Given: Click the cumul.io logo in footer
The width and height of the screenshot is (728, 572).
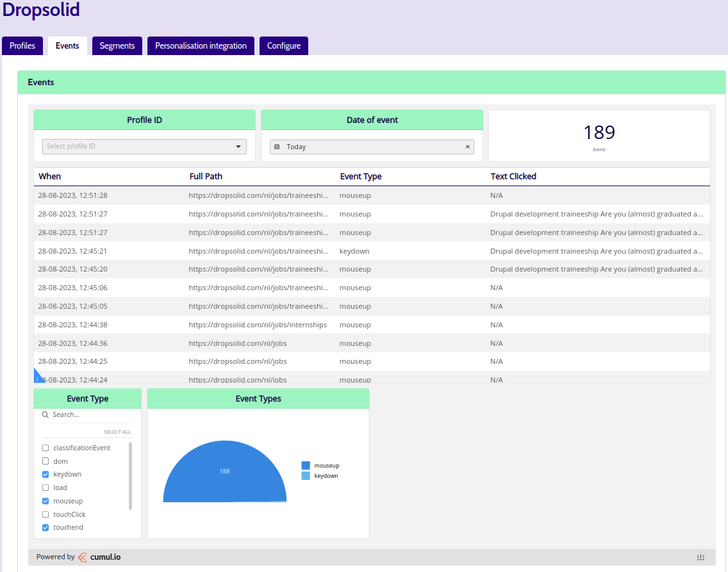Looking at the screenshot, I should [99, 557].
